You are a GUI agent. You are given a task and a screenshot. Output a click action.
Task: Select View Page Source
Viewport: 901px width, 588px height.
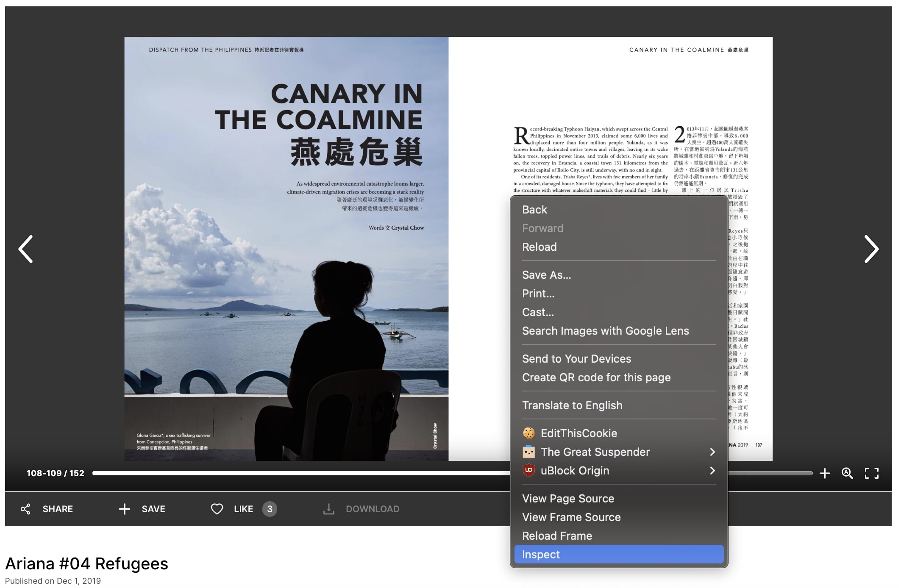point(568,498)
